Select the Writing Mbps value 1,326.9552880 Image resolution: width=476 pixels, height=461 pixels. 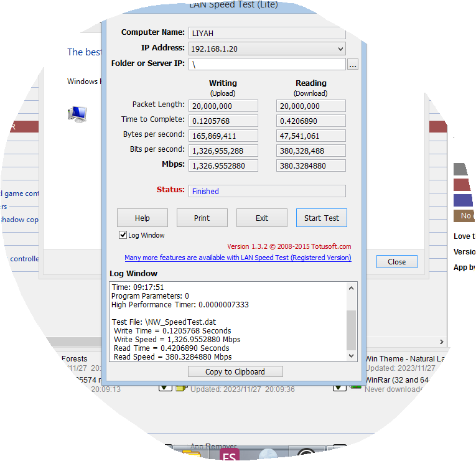click(223, 165)
